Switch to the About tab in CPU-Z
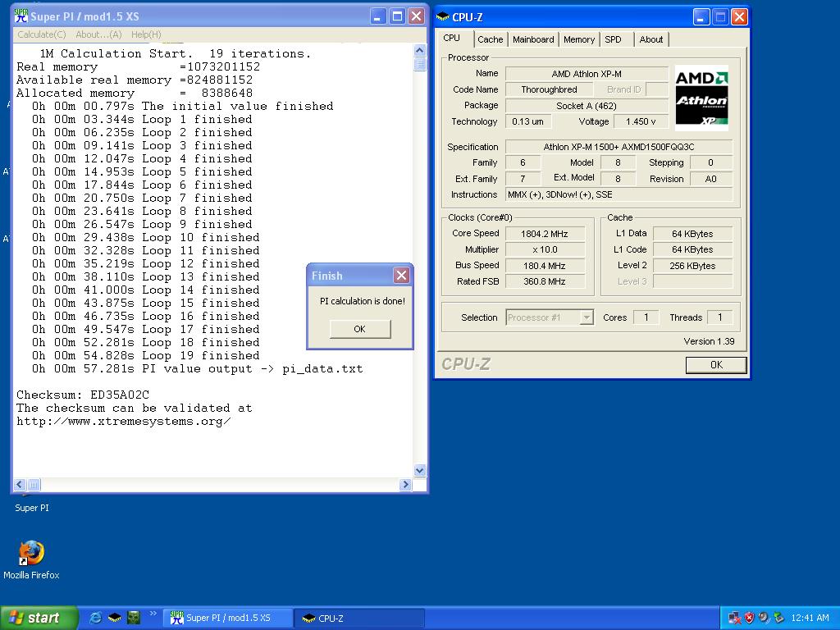Viewport: 840px width, 630px height. point(651,39)
